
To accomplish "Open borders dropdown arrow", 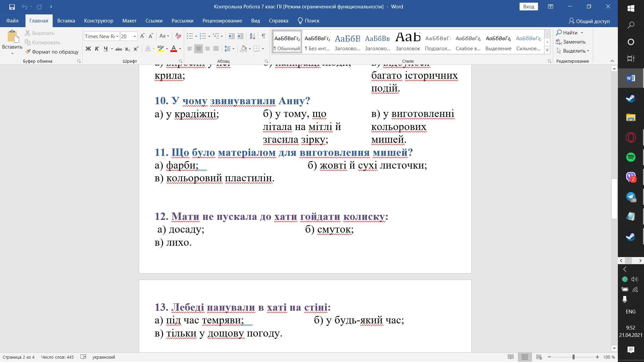I will pos(263,49).
